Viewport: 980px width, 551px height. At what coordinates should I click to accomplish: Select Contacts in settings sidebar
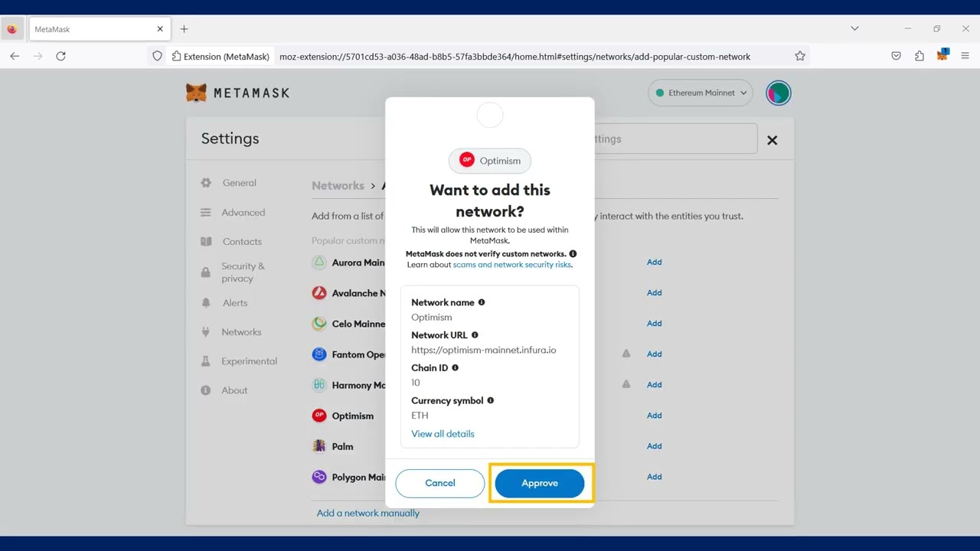click(242, 242)
